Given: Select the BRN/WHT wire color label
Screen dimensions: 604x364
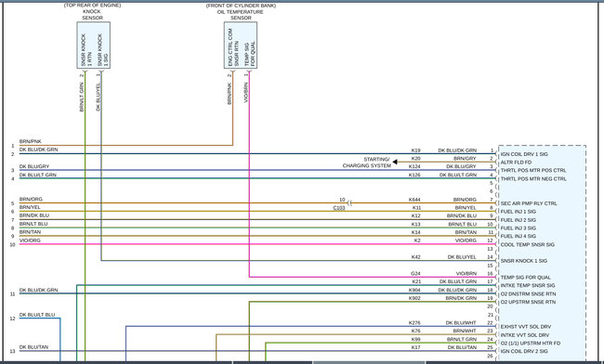Looking at the screenshot, I should coord(465,331).
